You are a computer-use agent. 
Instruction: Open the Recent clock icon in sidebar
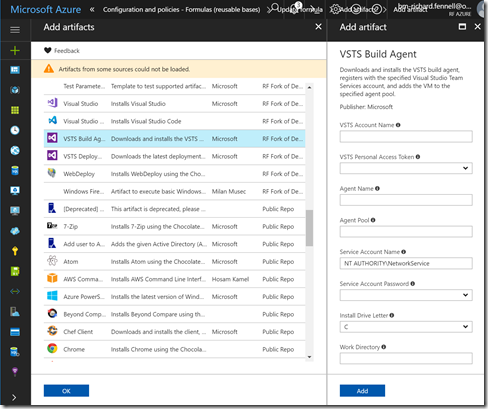tap(15, 130)
